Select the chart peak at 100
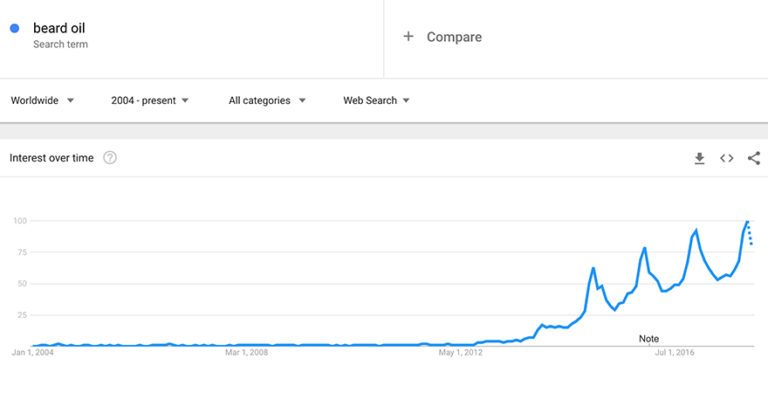Viewport: 768px width, 393px height. pyautogui.click(x=747, y=221)
